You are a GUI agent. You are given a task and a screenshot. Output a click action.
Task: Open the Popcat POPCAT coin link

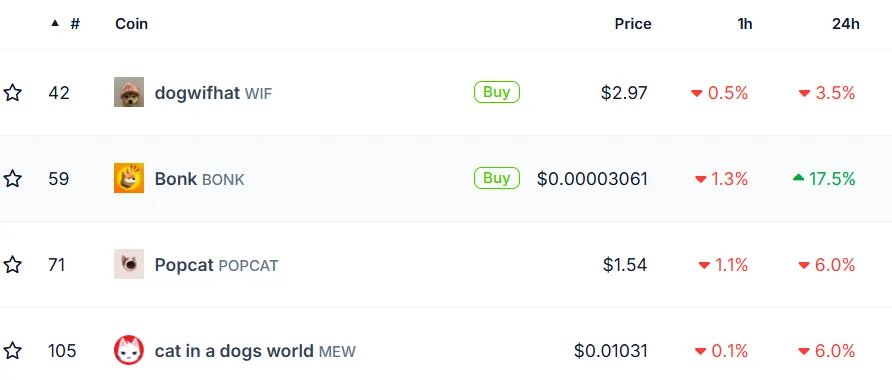point(216,265)
